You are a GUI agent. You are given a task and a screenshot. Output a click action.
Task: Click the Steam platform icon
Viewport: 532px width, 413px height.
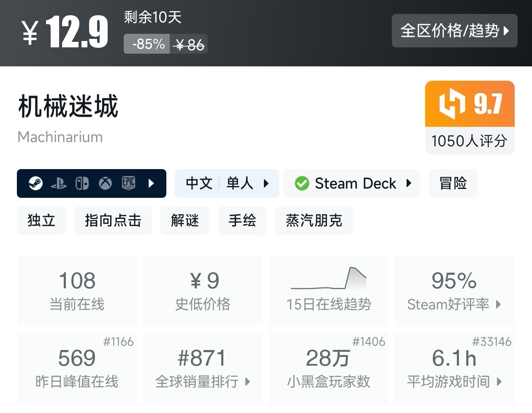(x=36, y=183)
